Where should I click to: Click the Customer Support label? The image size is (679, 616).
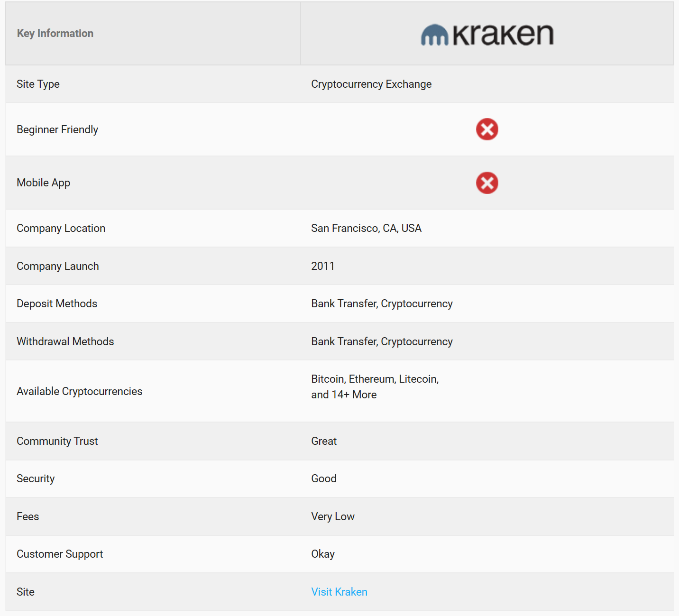pos(60,554)
